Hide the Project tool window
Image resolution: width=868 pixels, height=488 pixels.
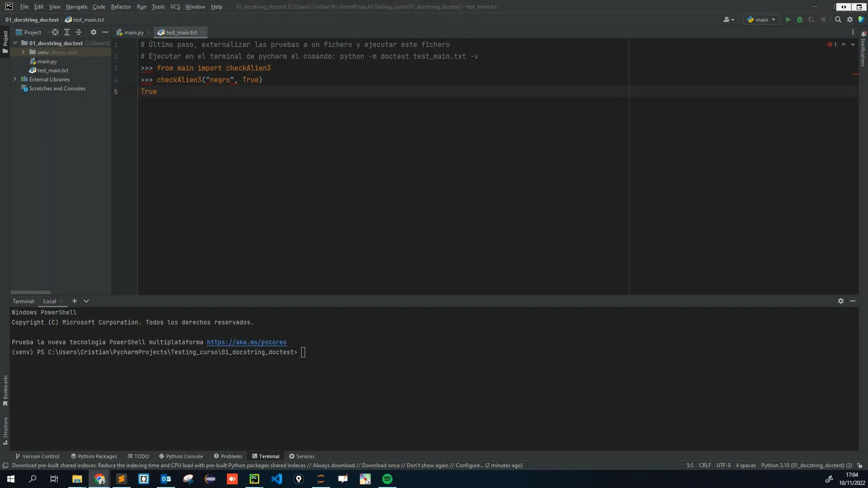[105, 32]
